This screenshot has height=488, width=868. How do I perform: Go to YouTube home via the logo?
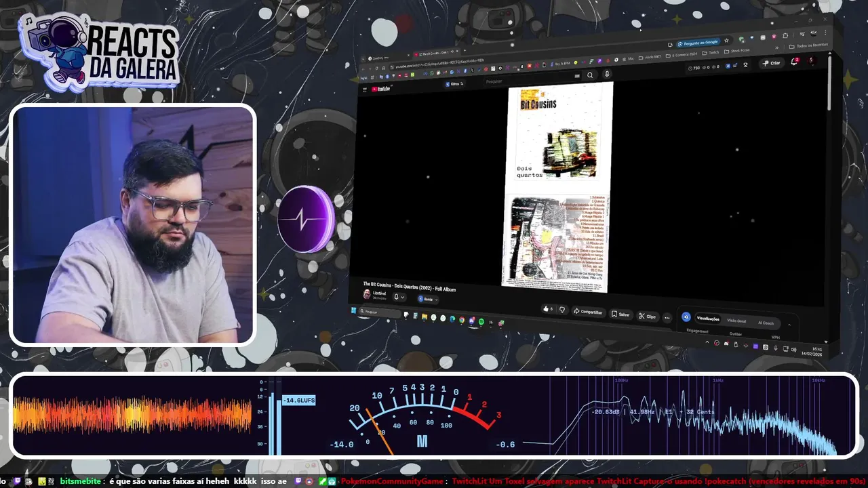tap(380, 89)
